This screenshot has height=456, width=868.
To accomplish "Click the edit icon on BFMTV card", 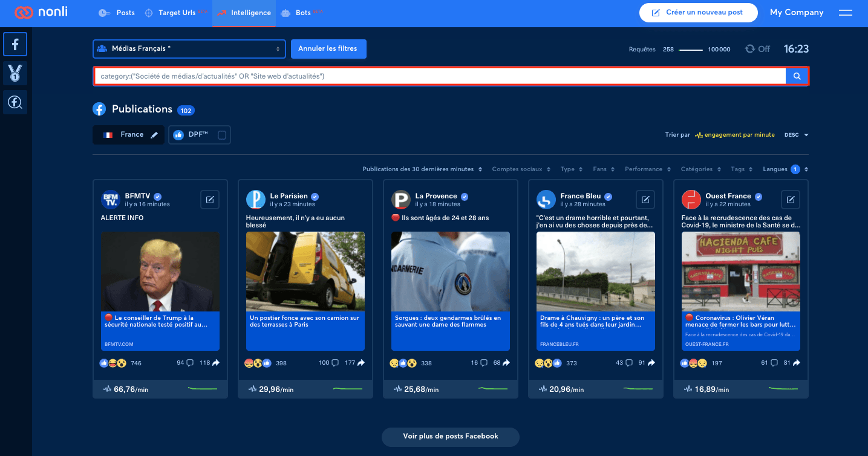I will 210,200.
